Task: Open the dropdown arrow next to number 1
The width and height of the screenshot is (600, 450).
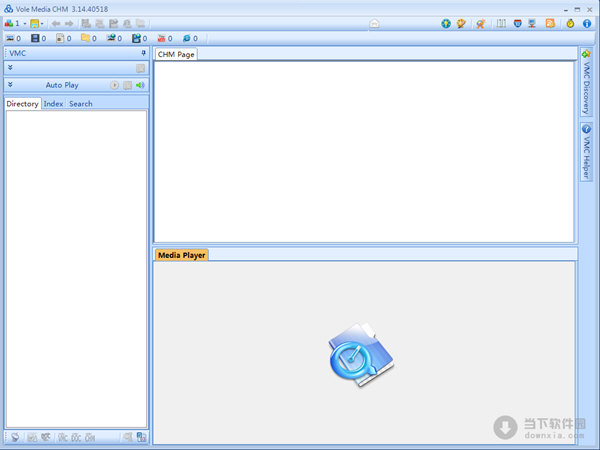Action: [x=25, y=24]
